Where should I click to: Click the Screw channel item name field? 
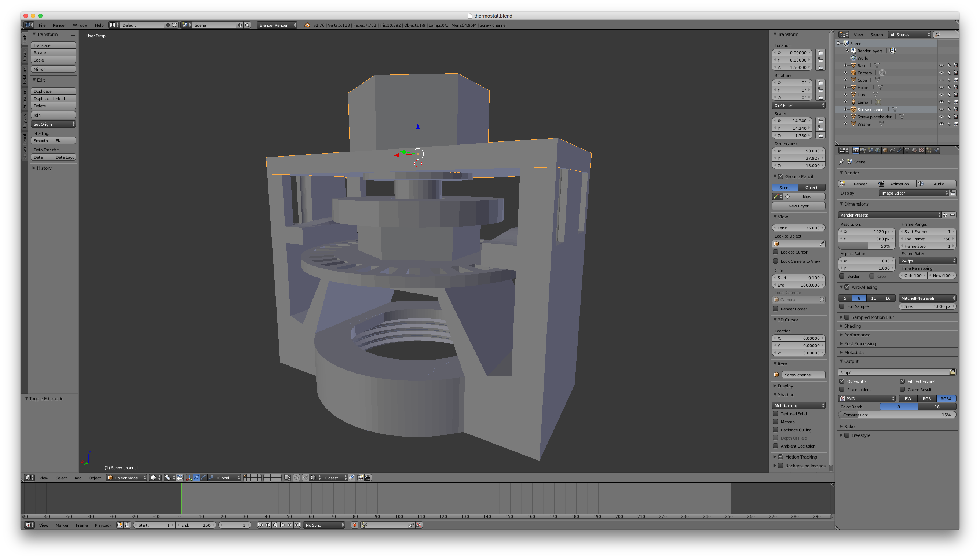pyautogui.click(x=803, y=375)
